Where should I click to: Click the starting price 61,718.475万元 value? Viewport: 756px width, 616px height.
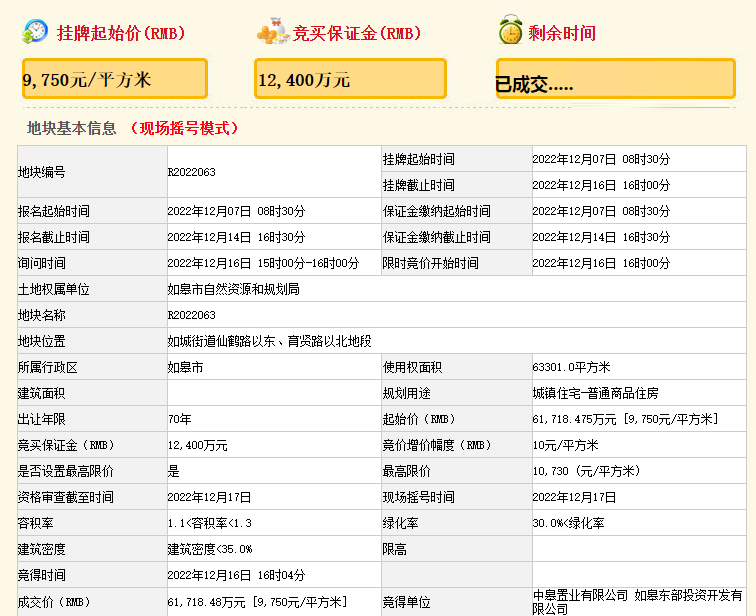[574, 419]
